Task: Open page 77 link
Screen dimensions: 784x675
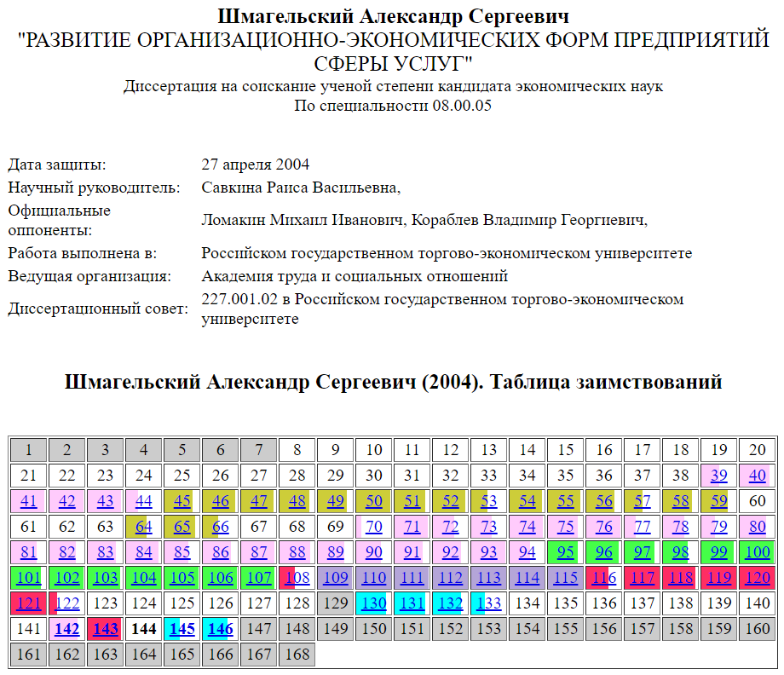Action: point(642,526)
